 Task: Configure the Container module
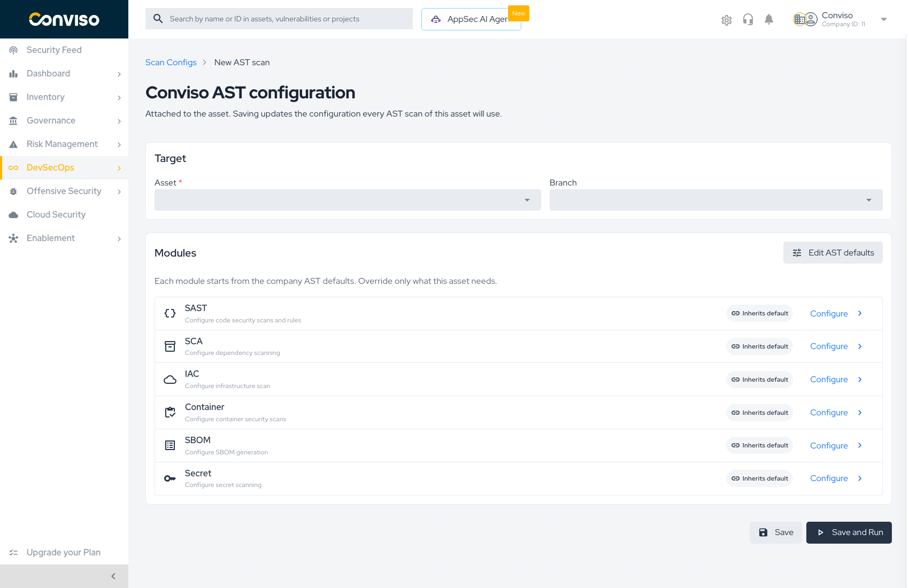tap(836, 413)
